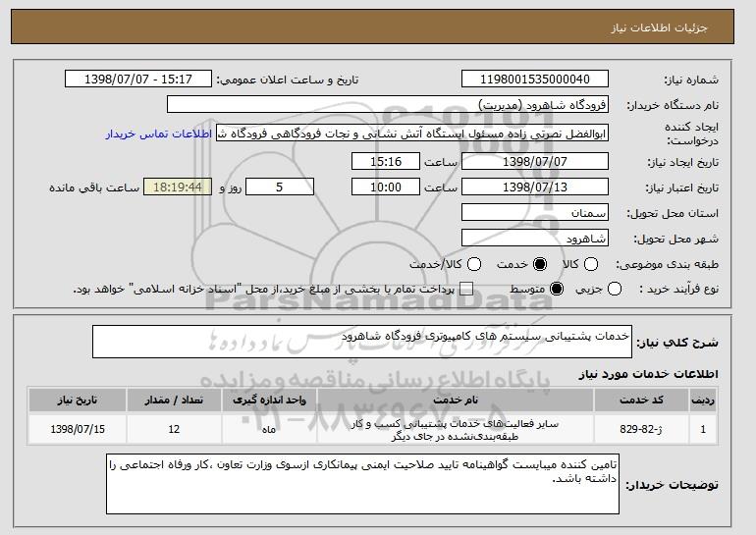
Task: Click the نام خدمت column header
Action: click(x=456, y=401)
